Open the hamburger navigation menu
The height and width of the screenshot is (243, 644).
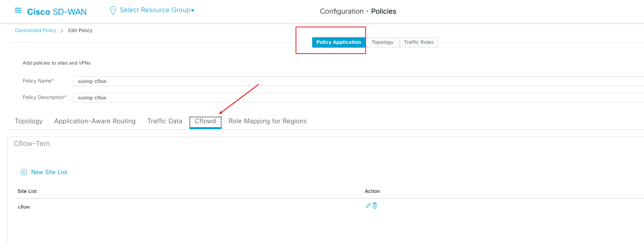[x=18, y=11]
